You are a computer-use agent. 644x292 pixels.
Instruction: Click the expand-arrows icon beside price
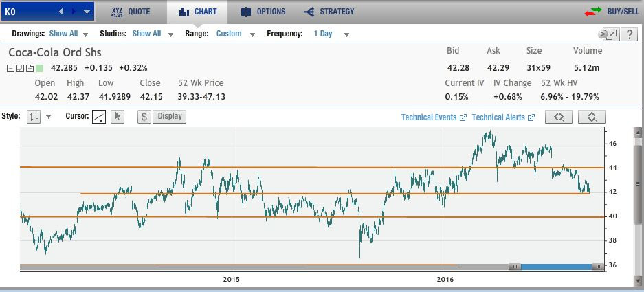coord(20,68)
